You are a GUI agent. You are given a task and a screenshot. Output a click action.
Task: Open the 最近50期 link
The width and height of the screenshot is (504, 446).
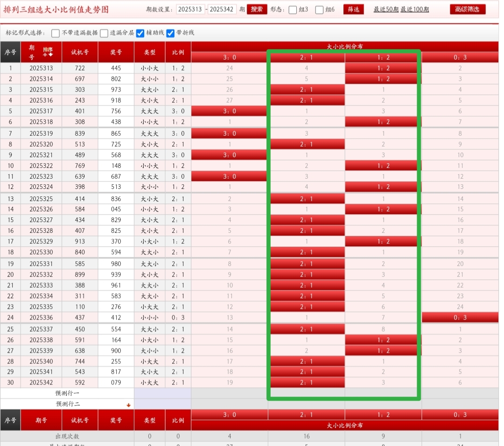(386, 9)
